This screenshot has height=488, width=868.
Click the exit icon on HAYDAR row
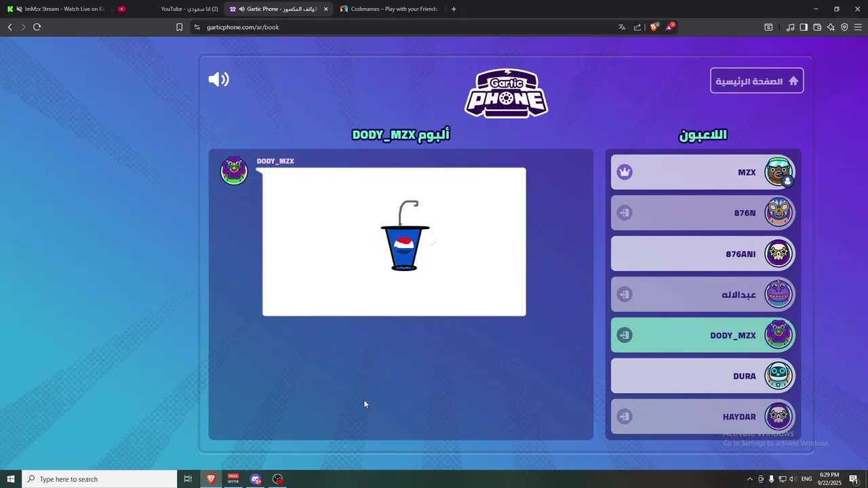point(625,416)
